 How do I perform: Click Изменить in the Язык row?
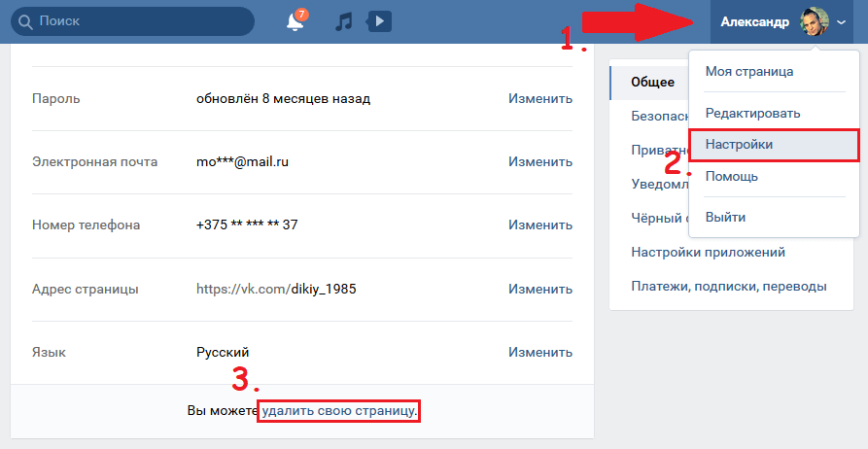pyautogui.click(x=540, y=352)
